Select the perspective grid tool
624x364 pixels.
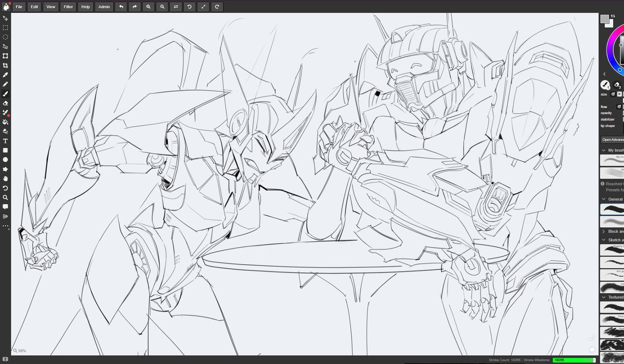(5, 216)
